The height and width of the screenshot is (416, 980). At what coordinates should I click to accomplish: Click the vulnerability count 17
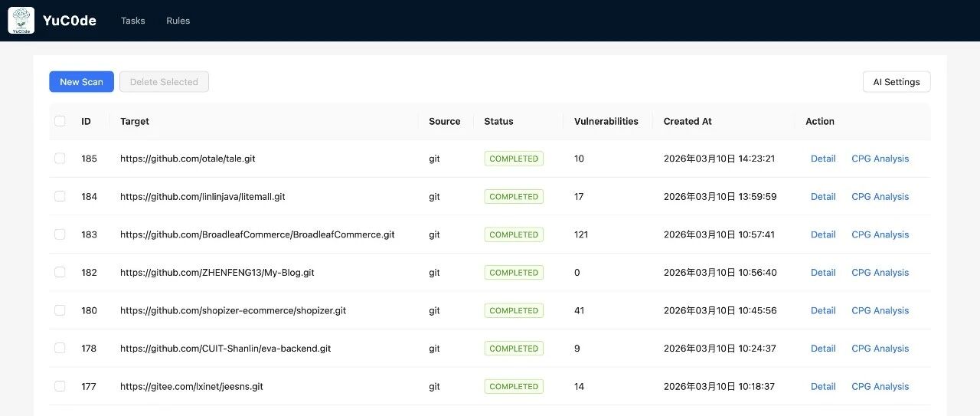click(579, 197)
